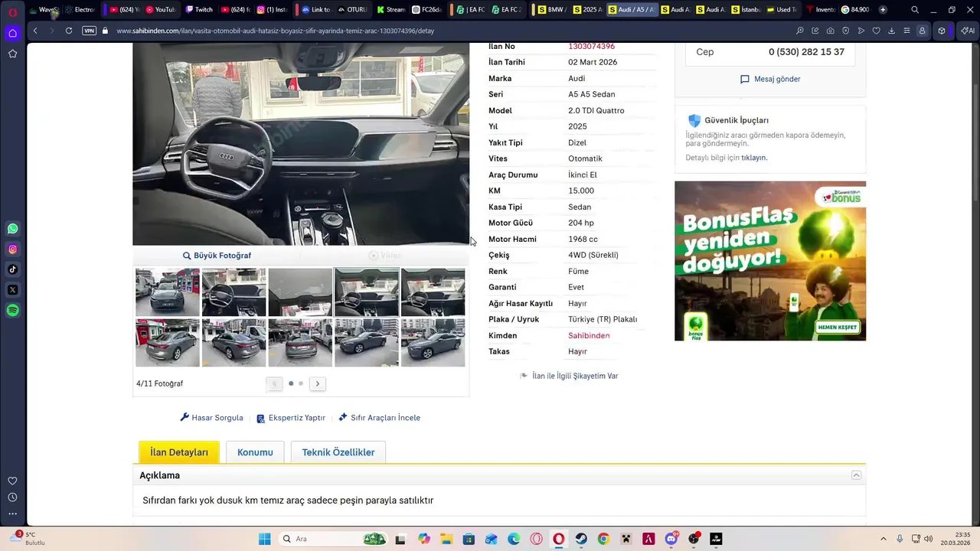
Task: Open sidebar history clock icon
Action: [12, 497]
